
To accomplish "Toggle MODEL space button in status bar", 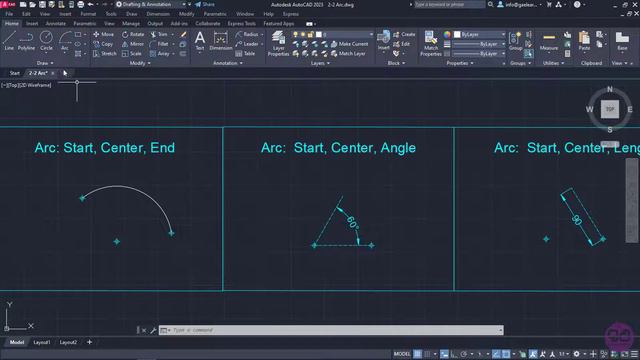I will click(402, 354).
